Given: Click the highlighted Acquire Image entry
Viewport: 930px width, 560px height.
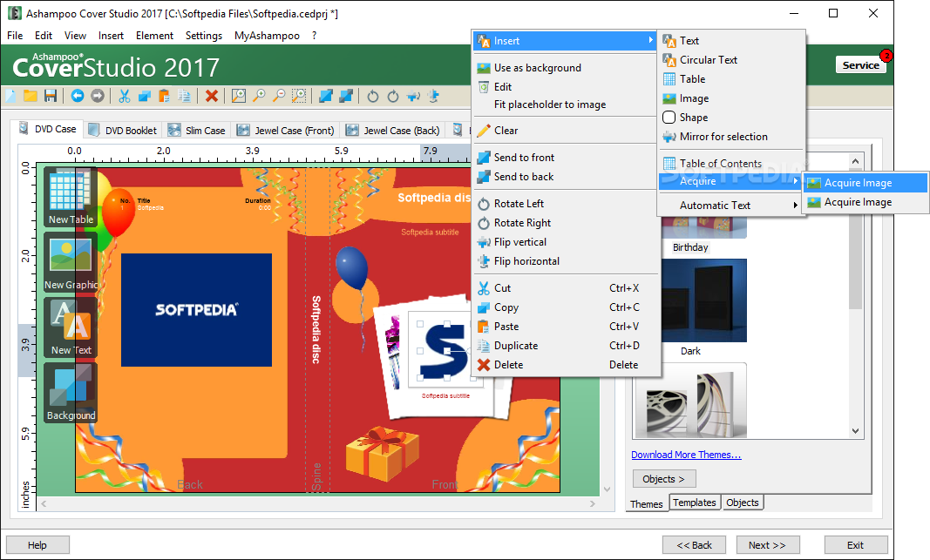Looking at the screenshot, I should (x=866, y=183).
